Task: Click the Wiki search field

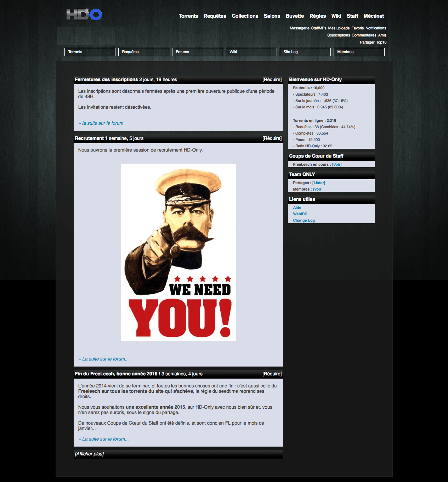Action: (x=251, y=52)
